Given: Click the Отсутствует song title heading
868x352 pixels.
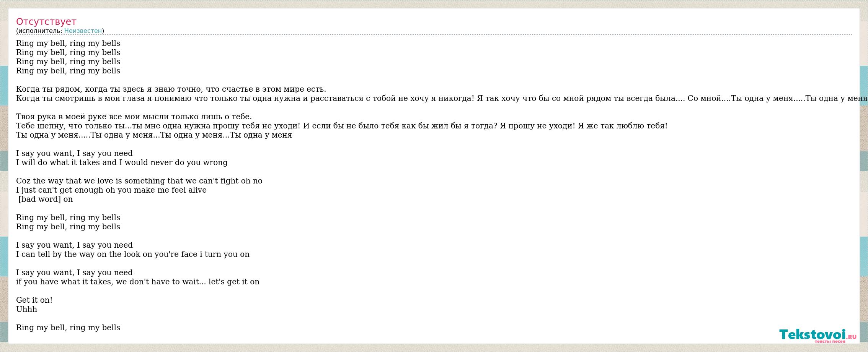Looking at the screenshot, I should pos(46,21).
